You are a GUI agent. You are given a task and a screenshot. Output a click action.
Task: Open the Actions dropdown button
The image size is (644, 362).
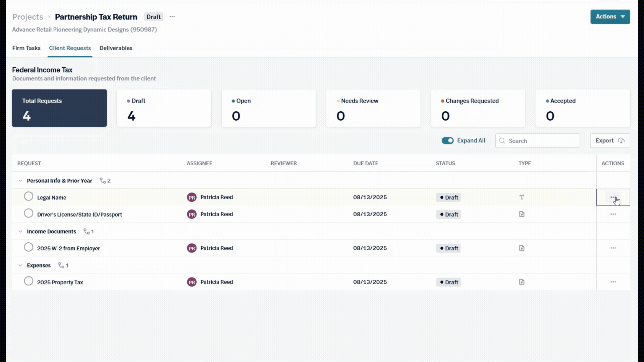click(610, 16)
